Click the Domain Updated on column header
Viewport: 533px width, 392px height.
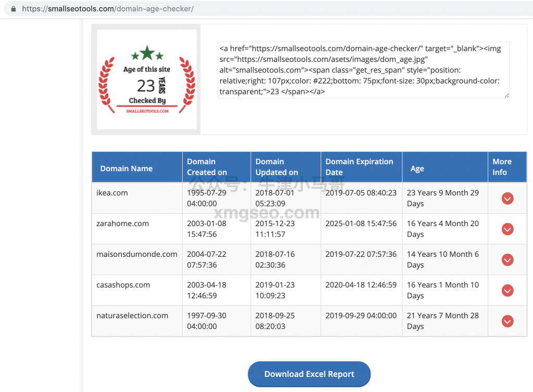coord(286,167)
